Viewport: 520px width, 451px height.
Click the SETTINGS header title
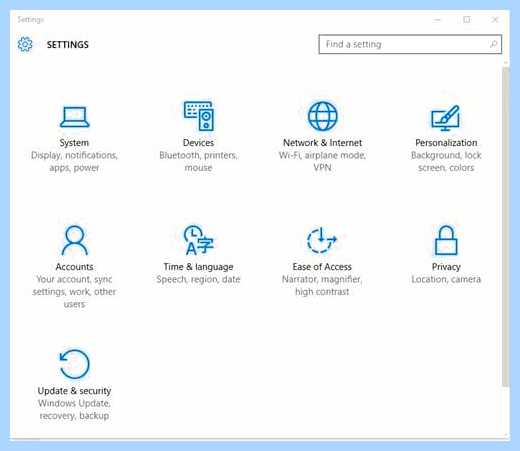68,44
